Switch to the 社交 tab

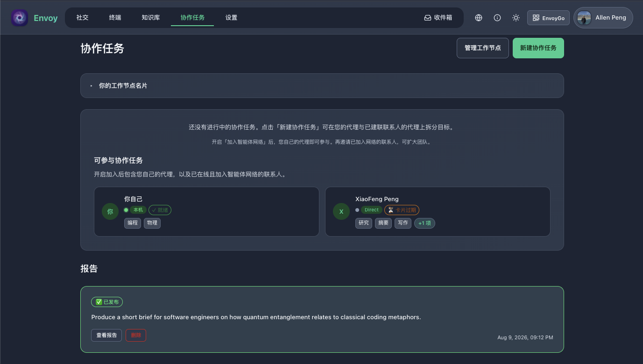click(x=82, y=18)
